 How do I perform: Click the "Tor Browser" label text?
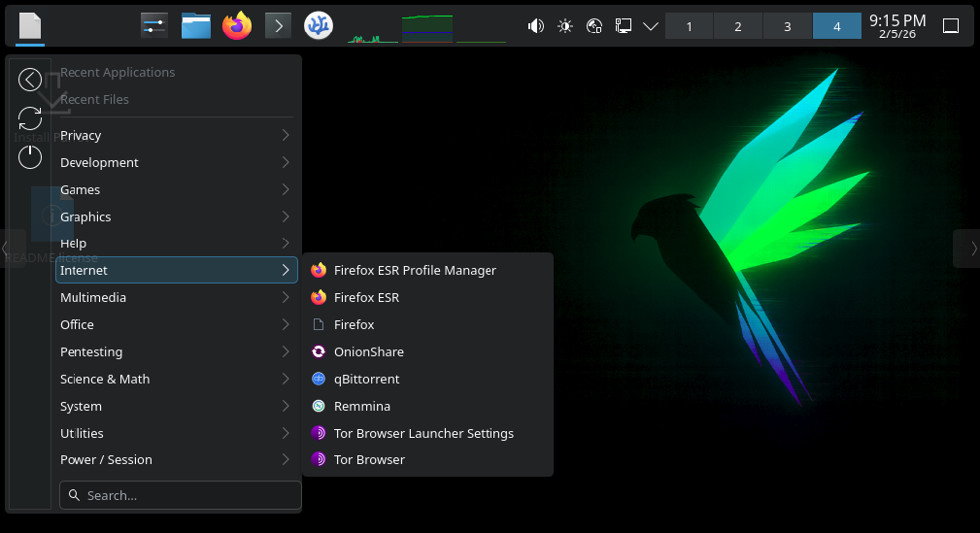point(369,460)
